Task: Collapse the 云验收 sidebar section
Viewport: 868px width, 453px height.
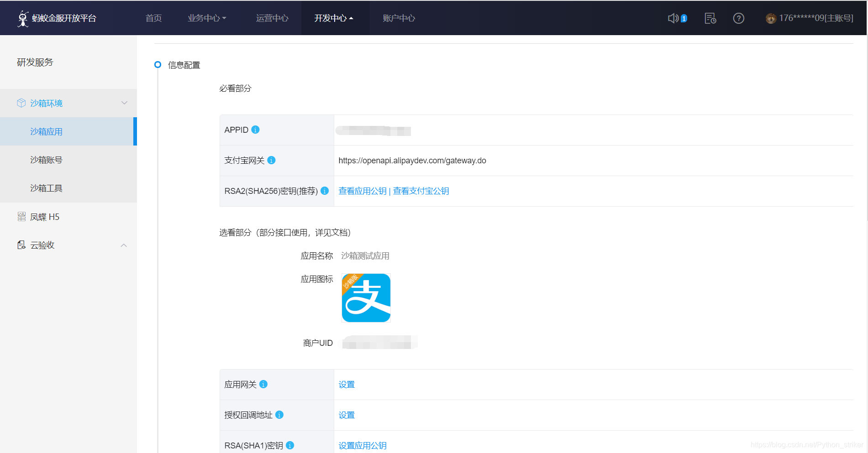Action: (124, 245)
